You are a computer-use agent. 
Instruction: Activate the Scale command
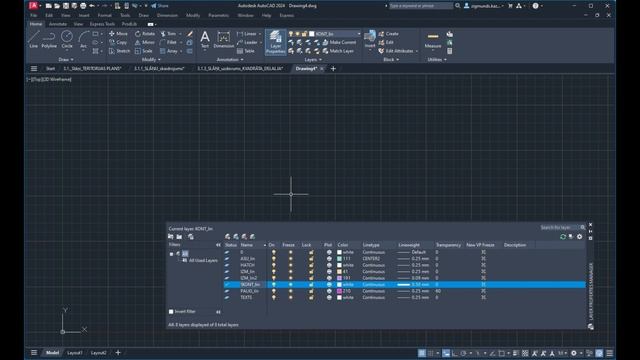144,51
